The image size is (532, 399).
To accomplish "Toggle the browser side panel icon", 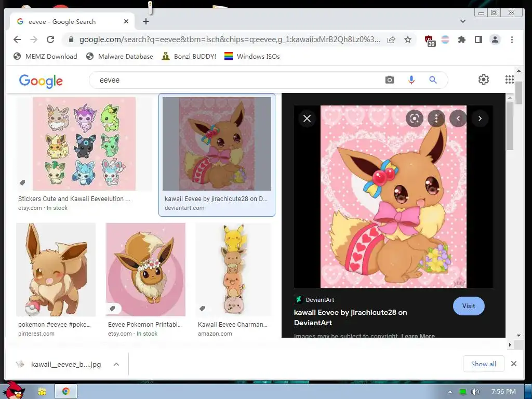I will [x=478, y=39].
